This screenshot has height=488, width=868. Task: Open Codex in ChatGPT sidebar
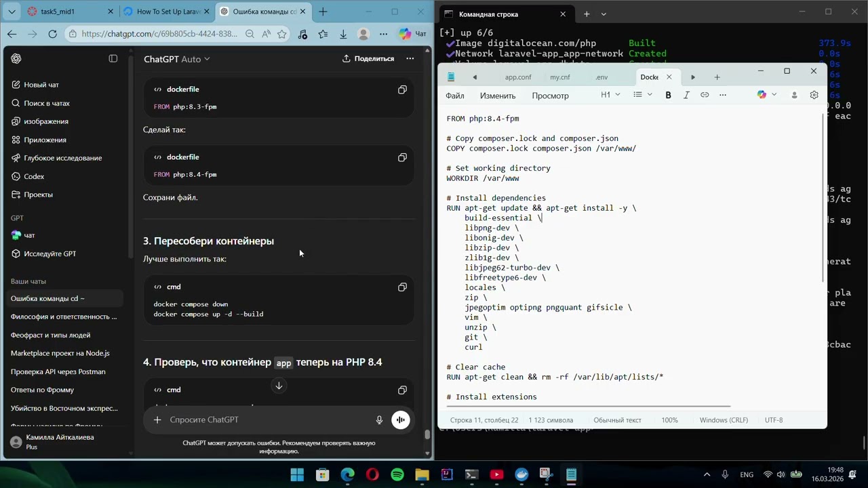point(34,176)
